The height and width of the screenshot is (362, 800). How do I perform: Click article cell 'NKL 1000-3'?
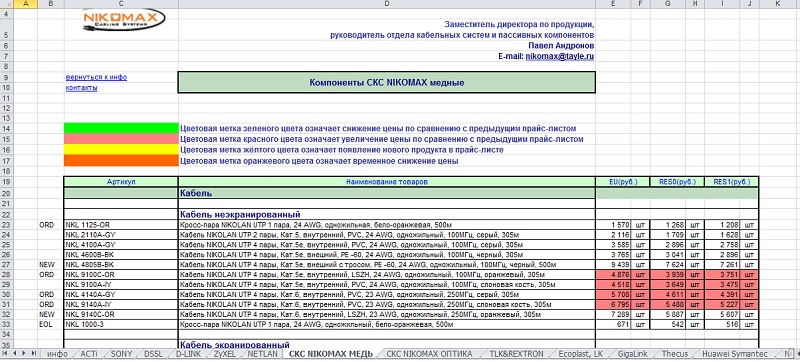121,324
